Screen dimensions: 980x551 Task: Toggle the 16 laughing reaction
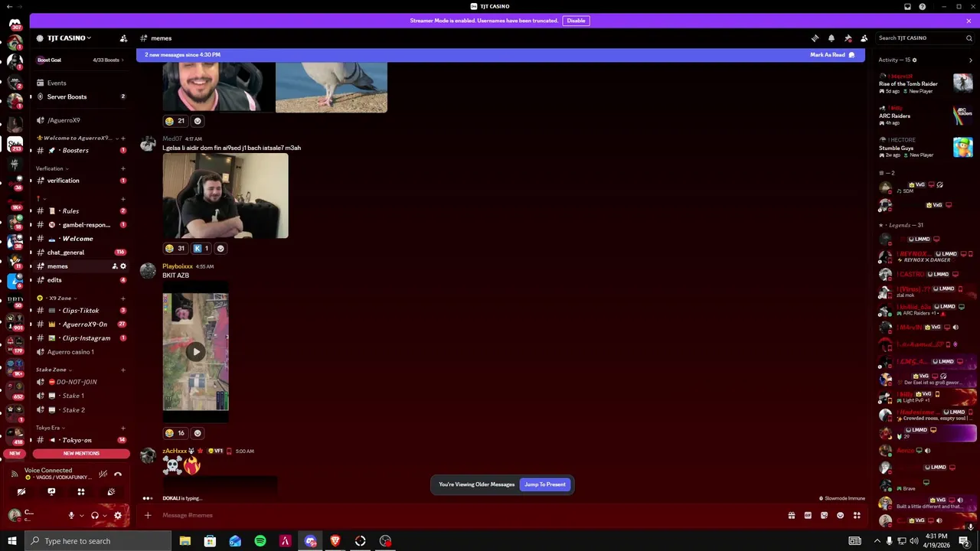tap(175, 433)
